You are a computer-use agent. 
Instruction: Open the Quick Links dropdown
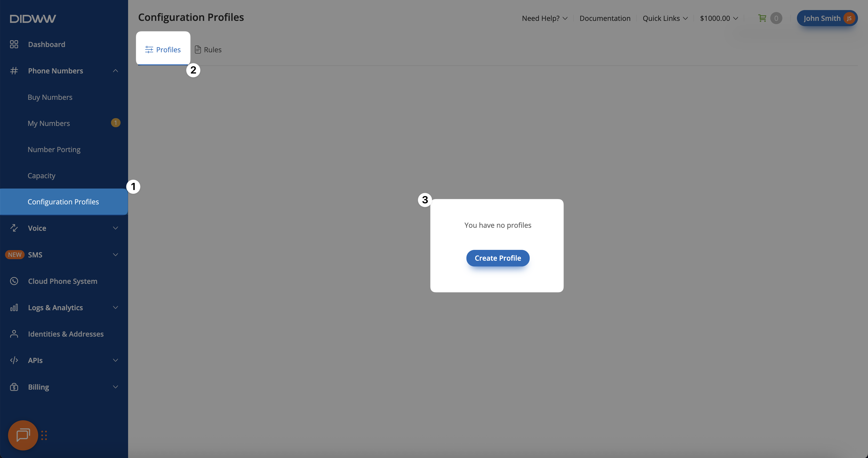[x=665, y=18]
